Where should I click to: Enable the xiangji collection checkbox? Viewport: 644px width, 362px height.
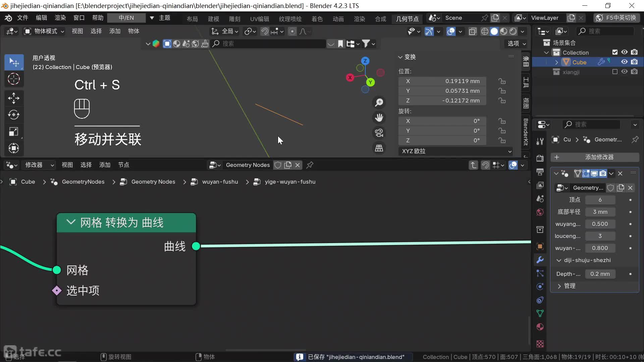point(615,72)
